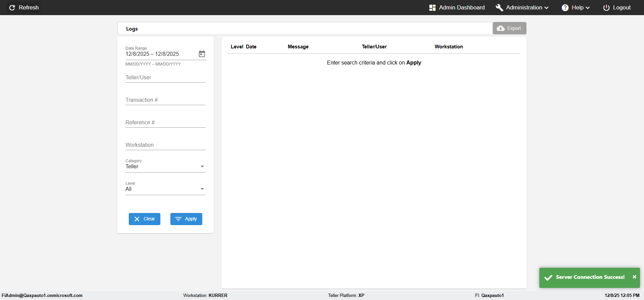Click the Refresh circular arrow icon
This screenshot has height=300, width=644.
point(12,7)
